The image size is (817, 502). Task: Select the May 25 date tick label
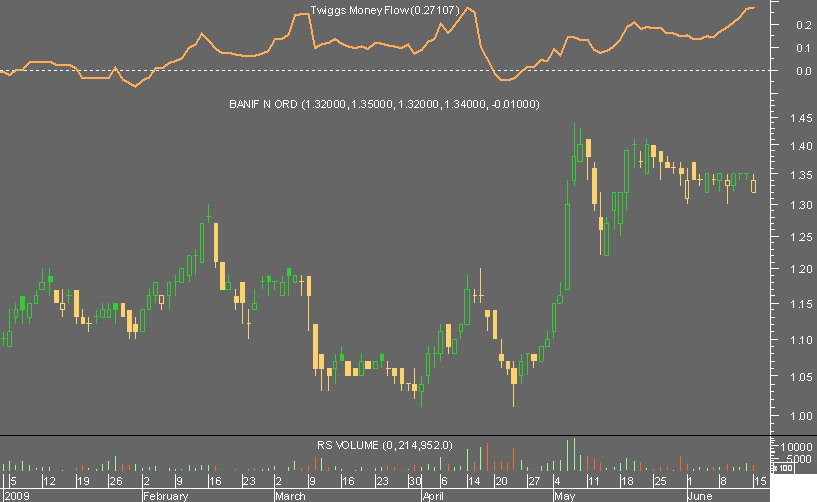pos(660,481)
